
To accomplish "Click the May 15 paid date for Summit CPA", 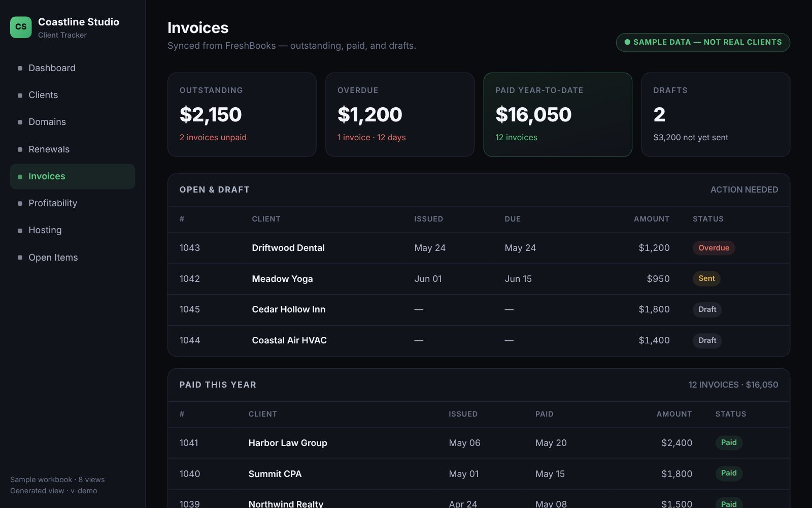I will coord(550,474).
